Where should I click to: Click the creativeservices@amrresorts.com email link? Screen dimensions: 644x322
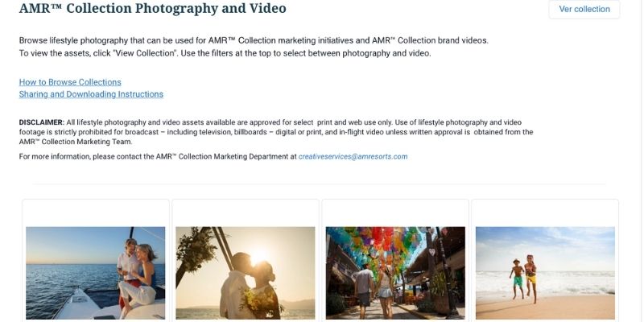(353, 156)
